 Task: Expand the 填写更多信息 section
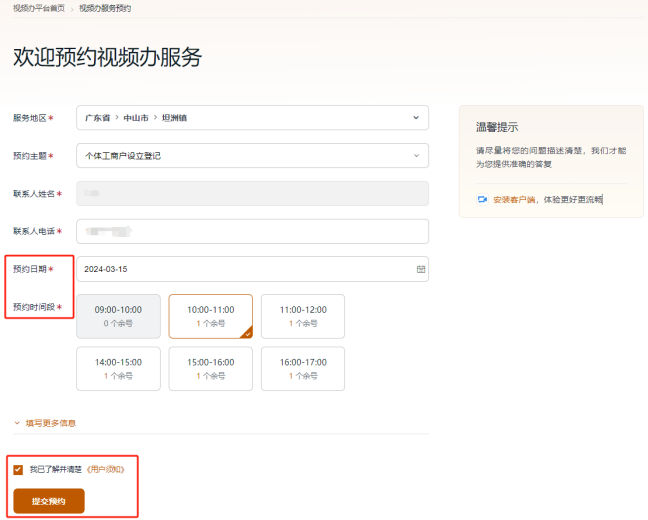point(45,423)
